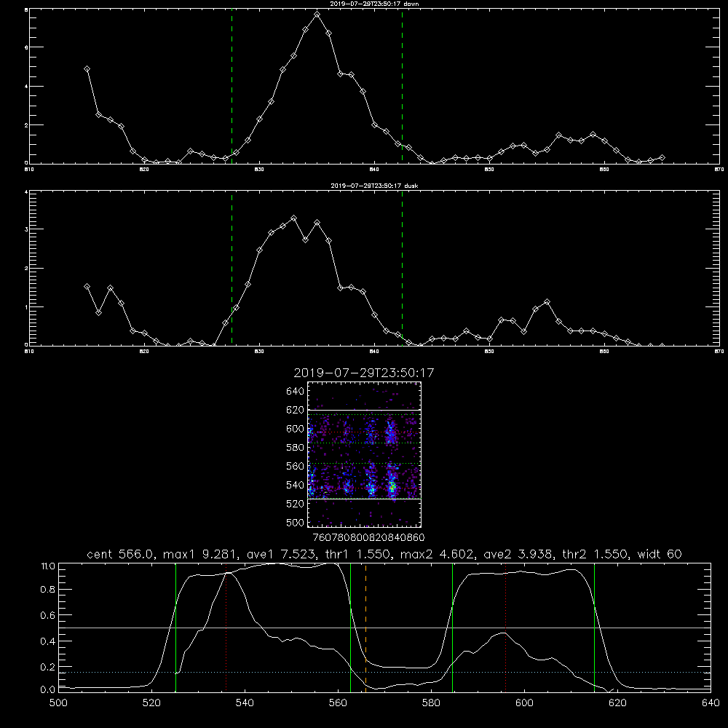The width and height of the screenshot is (728, 728).
Task: Click the dusk plot title text
Action: pos(374,186)
